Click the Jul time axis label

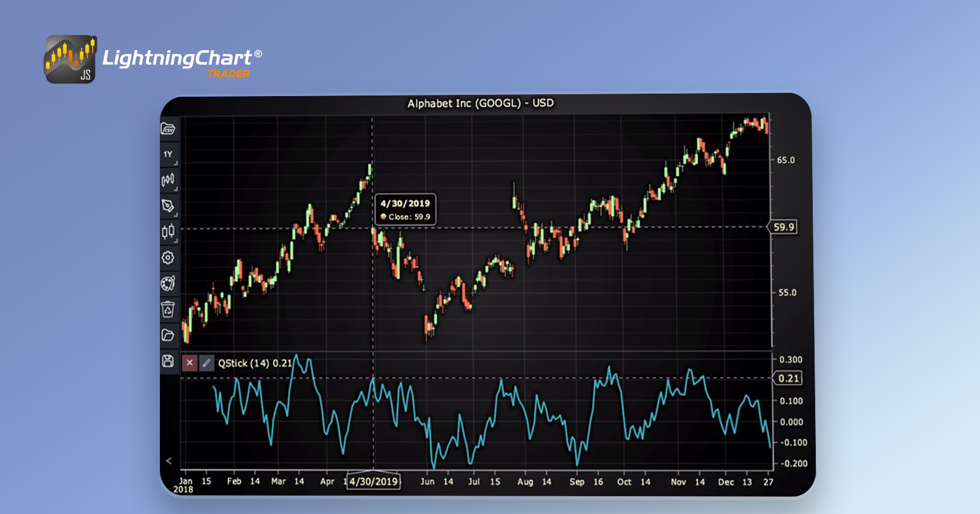pyautogui.click(x=473, y=482)
